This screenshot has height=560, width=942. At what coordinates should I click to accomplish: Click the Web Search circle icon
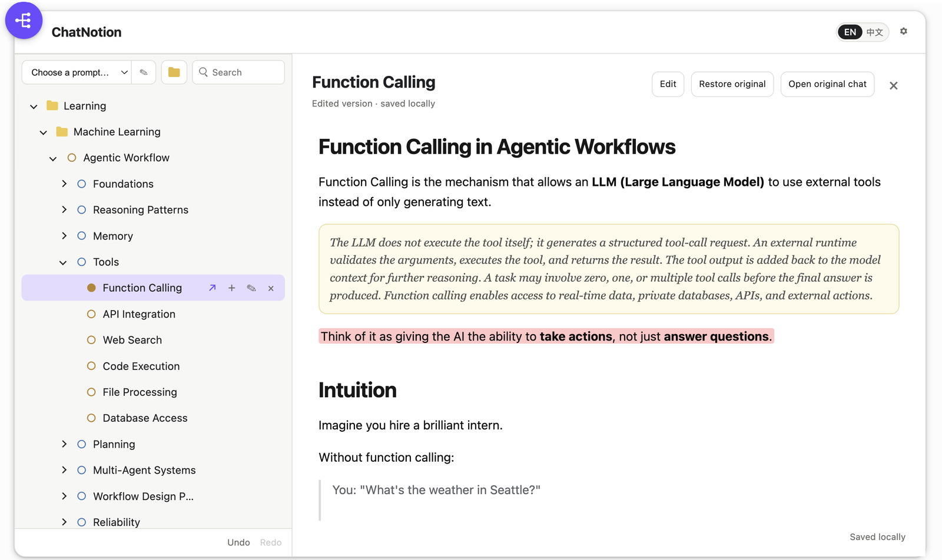click(x=91, y=340)
